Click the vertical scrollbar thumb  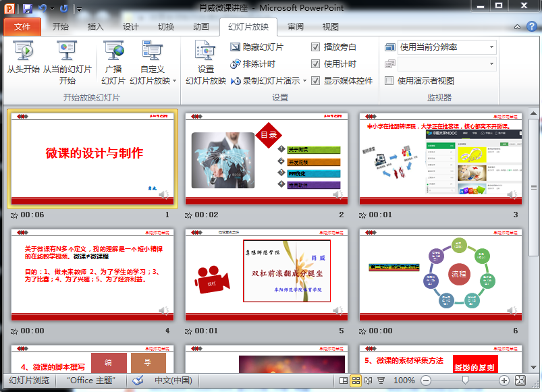pos(533,187)
